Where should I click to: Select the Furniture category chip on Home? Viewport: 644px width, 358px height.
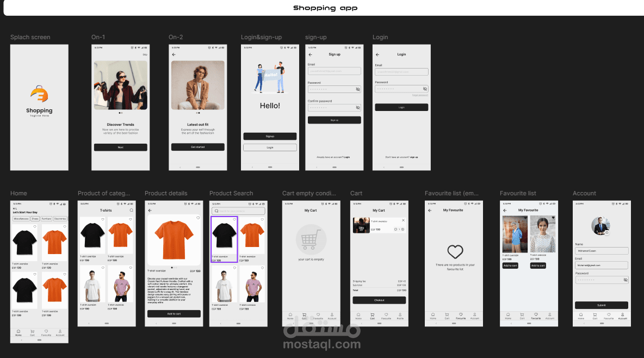pos(46,219)
